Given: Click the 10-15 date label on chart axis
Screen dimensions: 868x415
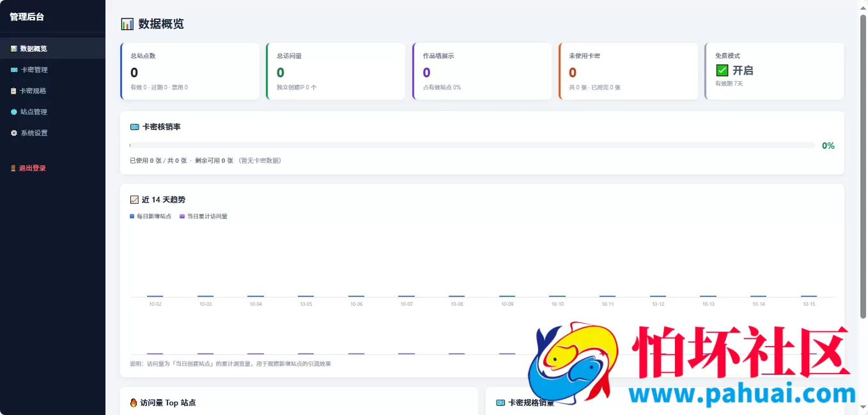Looking at the screenshot, I should [809, 305].
